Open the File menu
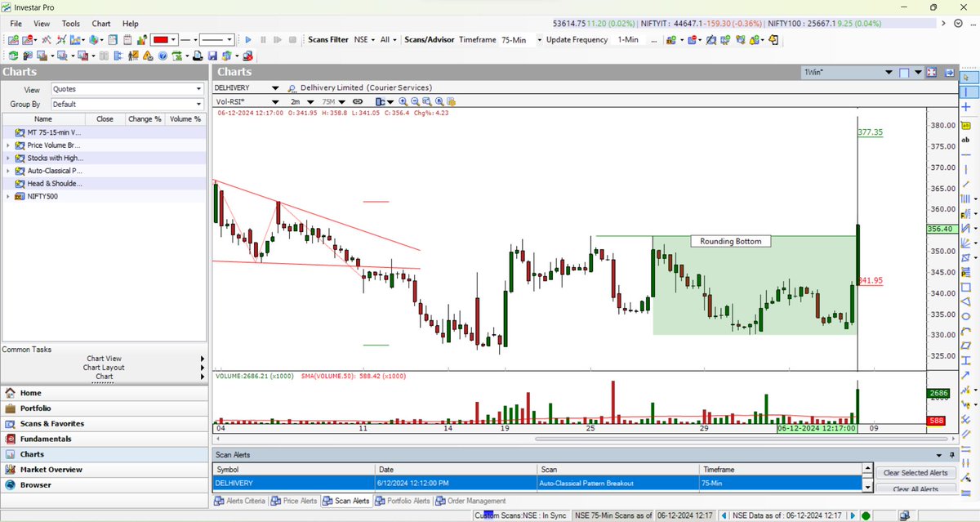The width and height of the screenshot is (980, 522). [16, 24]
